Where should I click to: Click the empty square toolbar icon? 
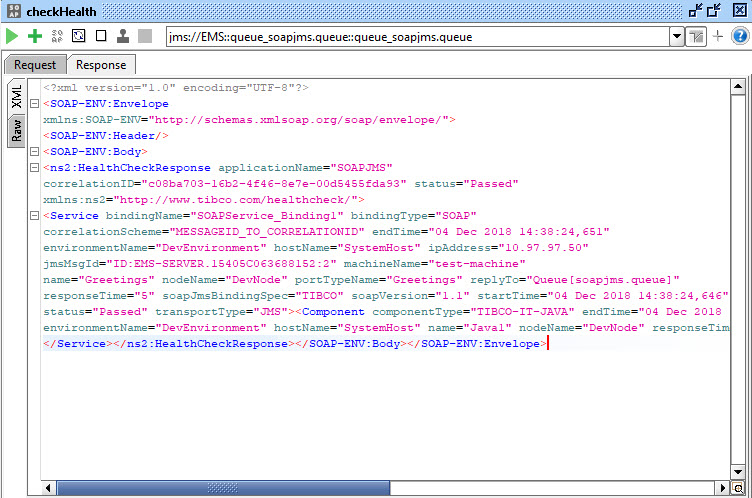(101, 36)
